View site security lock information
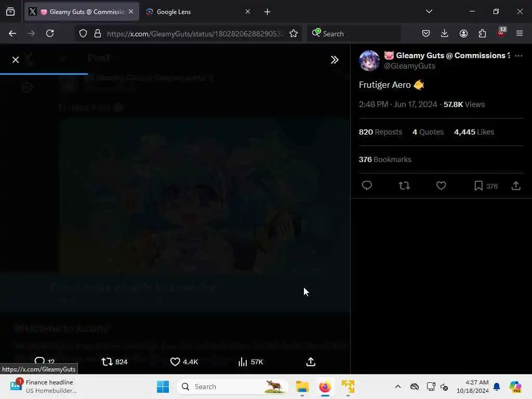This screenshot has height=399, width=532. click(98, 34)
